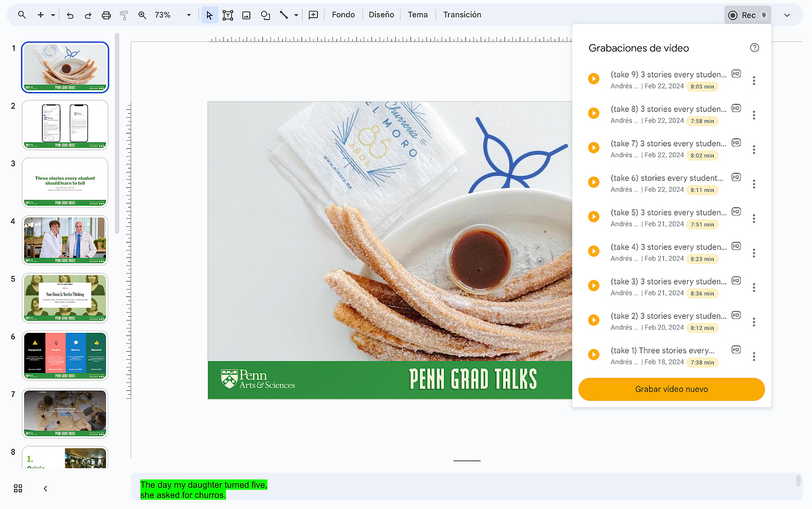Screen dimensions: 812x509
Task: Play the take 8 recording
Action: click(594, 114)
